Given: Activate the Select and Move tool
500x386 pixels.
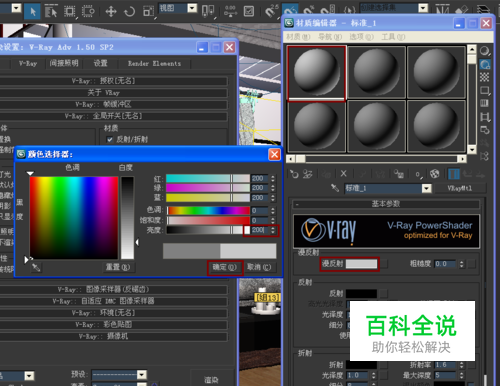Looking at the screenshot, I should click(x=111, y=12).
